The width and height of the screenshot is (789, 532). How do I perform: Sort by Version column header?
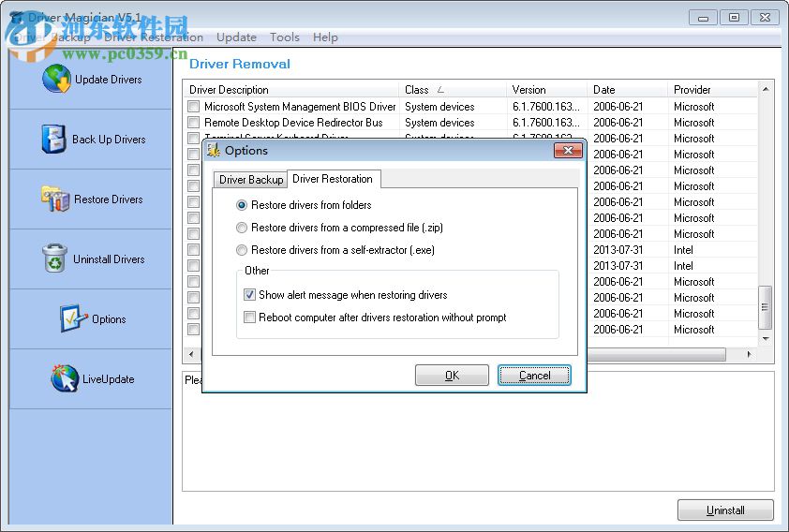pyautogui.click(x=546, y=90)
